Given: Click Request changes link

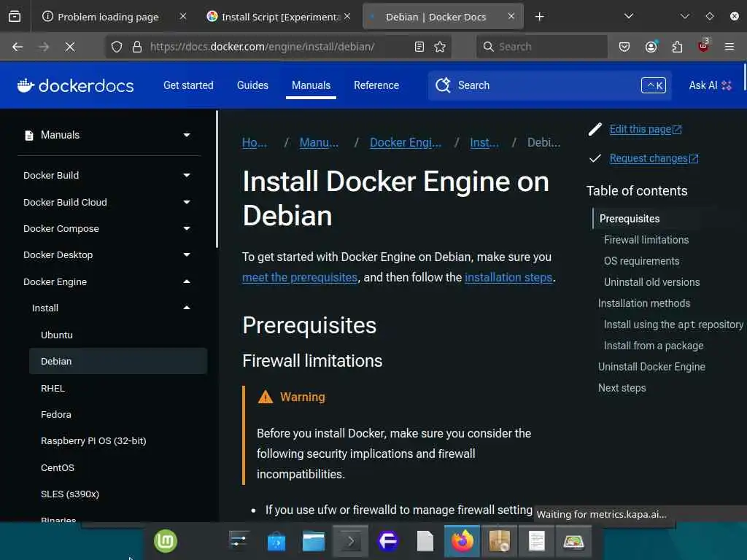Looking at the screenshot, I should [654, 158].
